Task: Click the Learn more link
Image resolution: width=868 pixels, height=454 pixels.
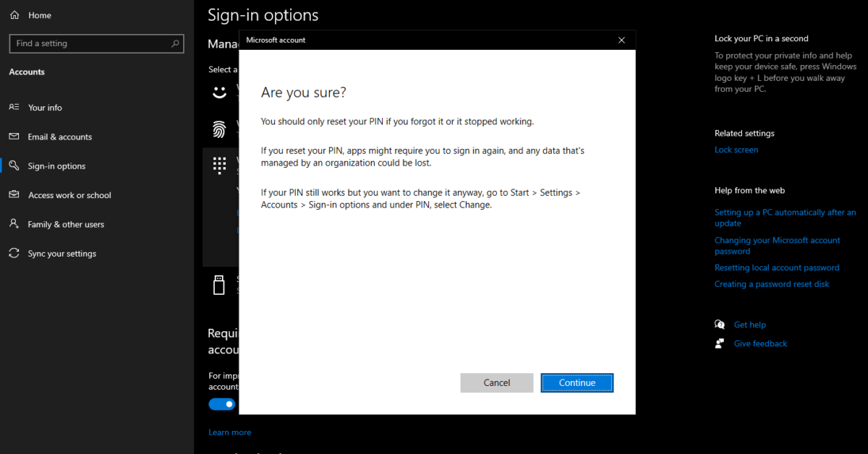Action: (x=229, y=432)
